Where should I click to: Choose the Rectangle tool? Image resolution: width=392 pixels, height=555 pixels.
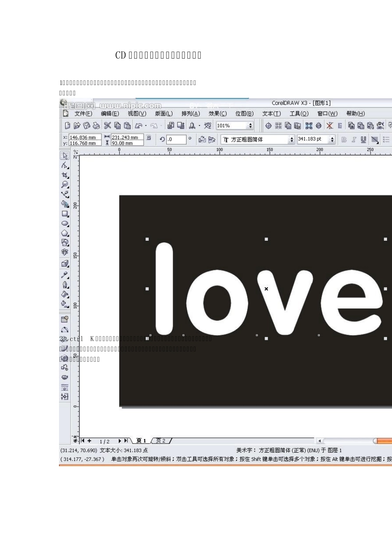pos(65,214)
